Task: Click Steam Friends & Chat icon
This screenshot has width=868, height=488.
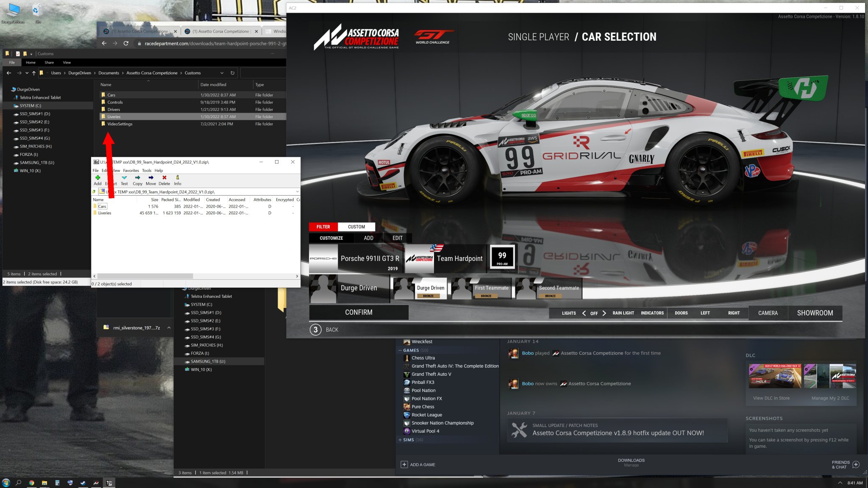Action: [856, 465]
